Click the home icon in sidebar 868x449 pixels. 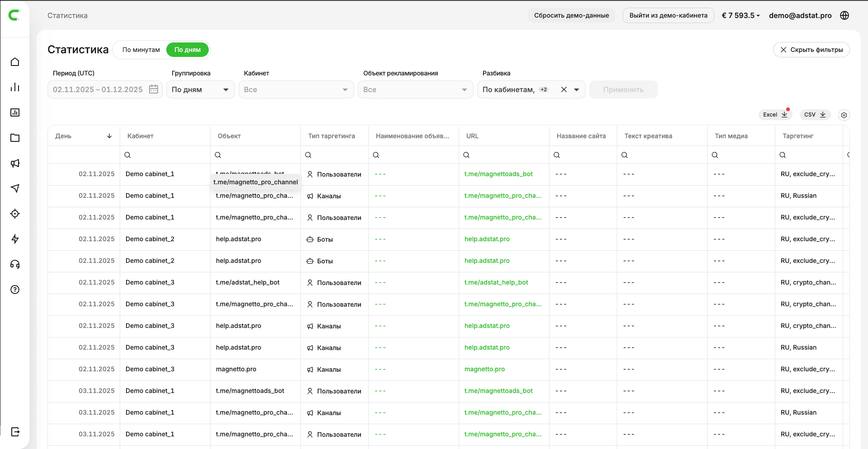click(x=15, y=62)
